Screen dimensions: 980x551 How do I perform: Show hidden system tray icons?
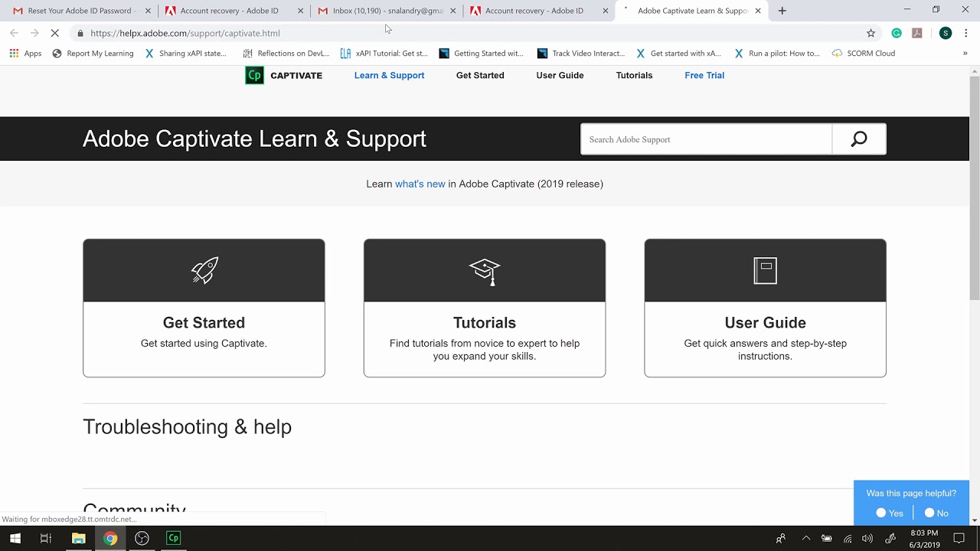[806, 538]
